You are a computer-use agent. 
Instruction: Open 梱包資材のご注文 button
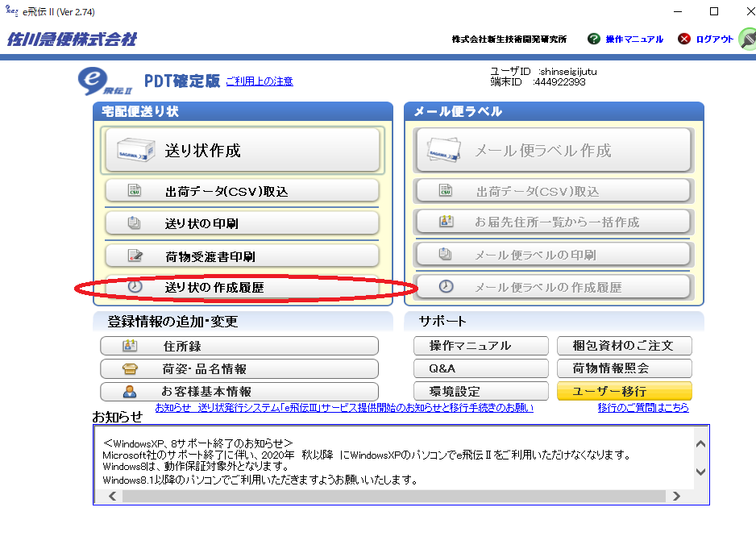coord(624,346)
